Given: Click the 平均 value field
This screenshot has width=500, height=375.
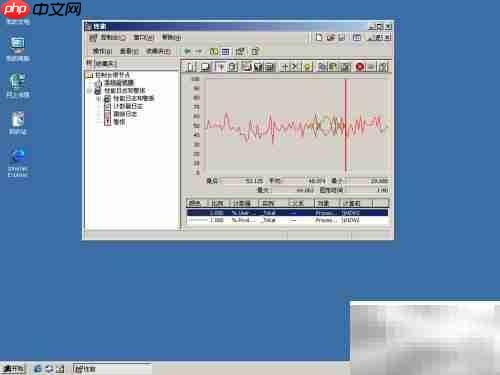Looking at the screenshot, I should point(304,181).
